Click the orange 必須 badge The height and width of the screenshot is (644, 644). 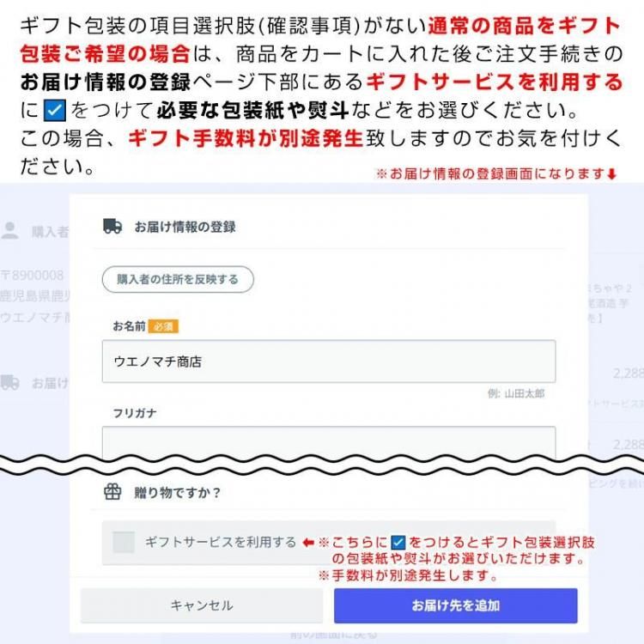pyautogui.click(x=163, y=326)
